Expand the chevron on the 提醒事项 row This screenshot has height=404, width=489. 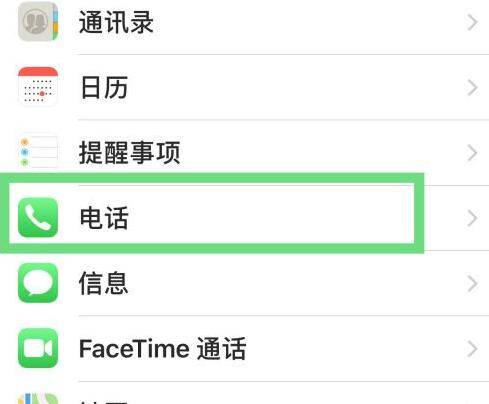point(472,153)
